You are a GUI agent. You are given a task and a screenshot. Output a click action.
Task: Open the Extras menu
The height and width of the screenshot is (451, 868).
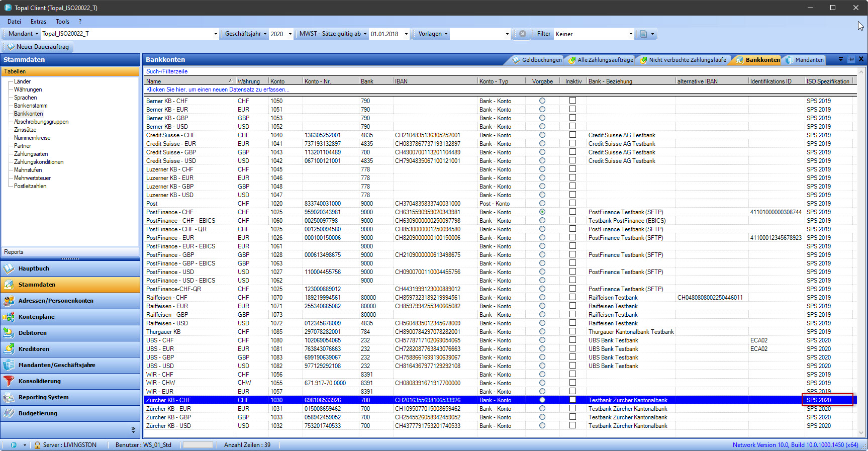tap(38, 22)
